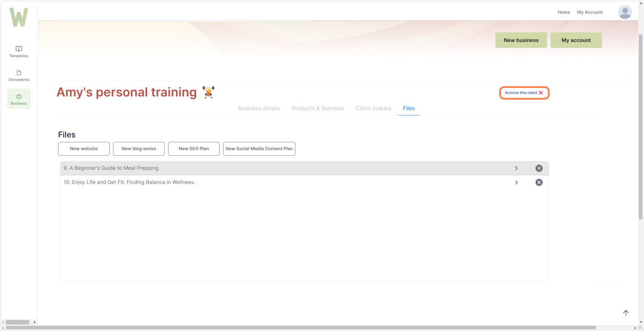Switch to Client avatars tab
This screenshot has height=331, width=644.
(x=373, y=108)
